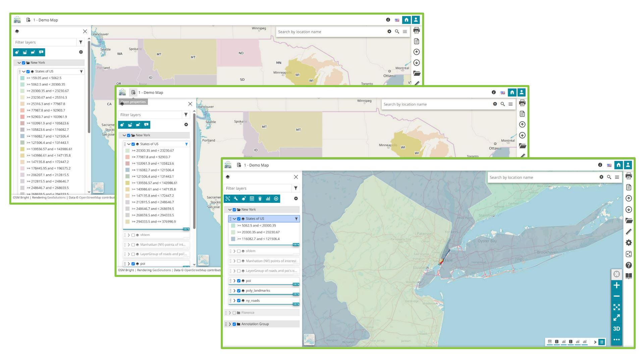Click basemap thumbnail in front window map
The height and width of the screenshot is (362, 644).
point(309,340)
